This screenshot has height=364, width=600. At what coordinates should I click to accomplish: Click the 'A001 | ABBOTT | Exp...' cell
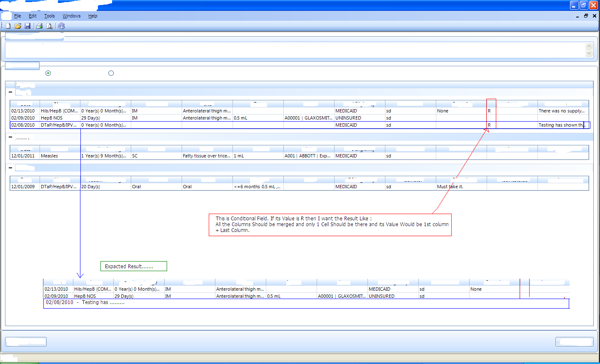(309, 156)
